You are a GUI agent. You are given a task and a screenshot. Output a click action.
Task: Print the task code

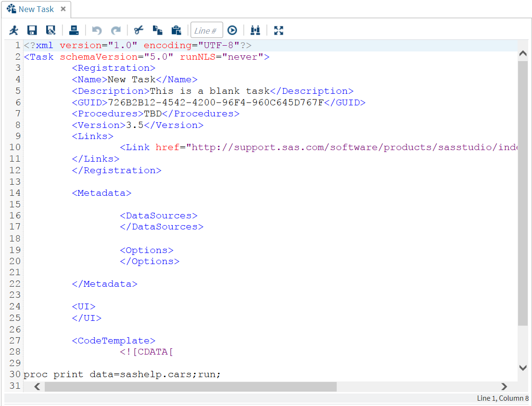[x=74, y=30]
